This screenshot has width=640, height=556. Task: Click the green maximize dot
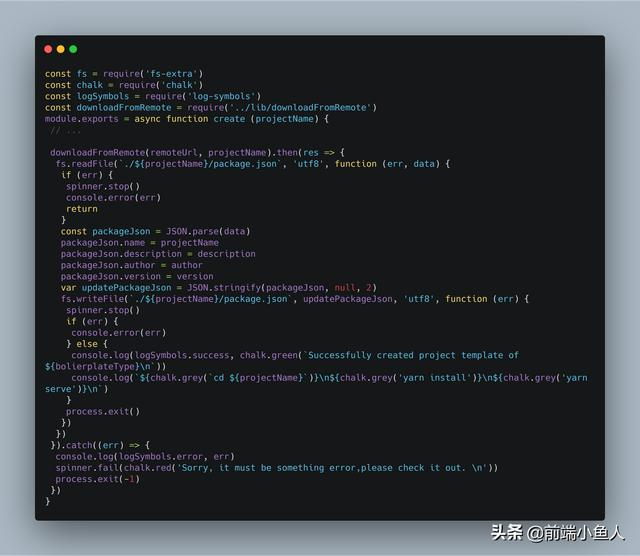point(73,49)
